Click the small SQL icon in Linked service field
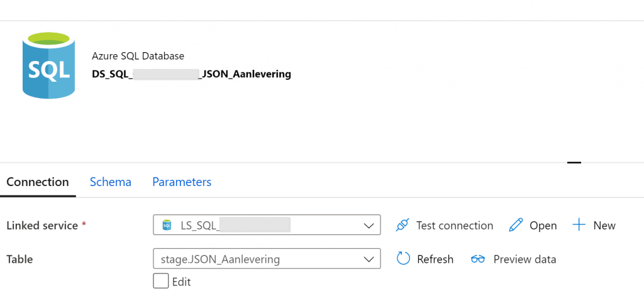The image size is (644, 303). [x=167, y=225]
